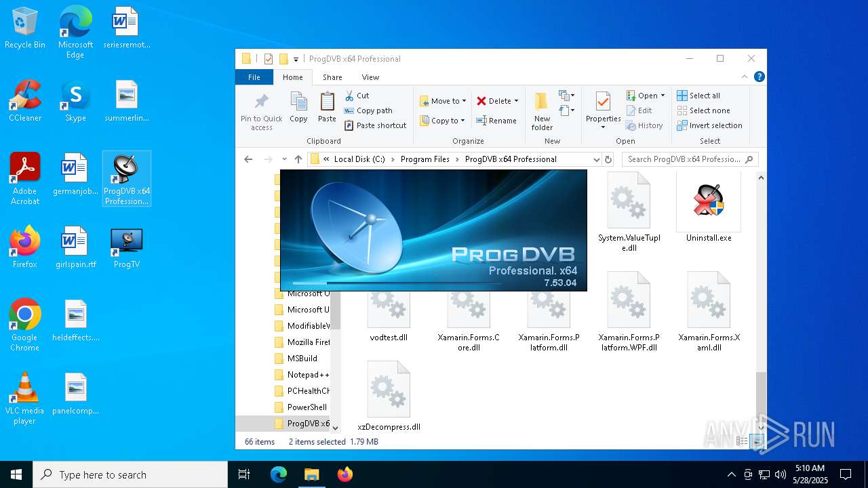The image size is (868, 488).
Task: Select System.ValueTuple.dll file
Action: click(x=629, y=212)
